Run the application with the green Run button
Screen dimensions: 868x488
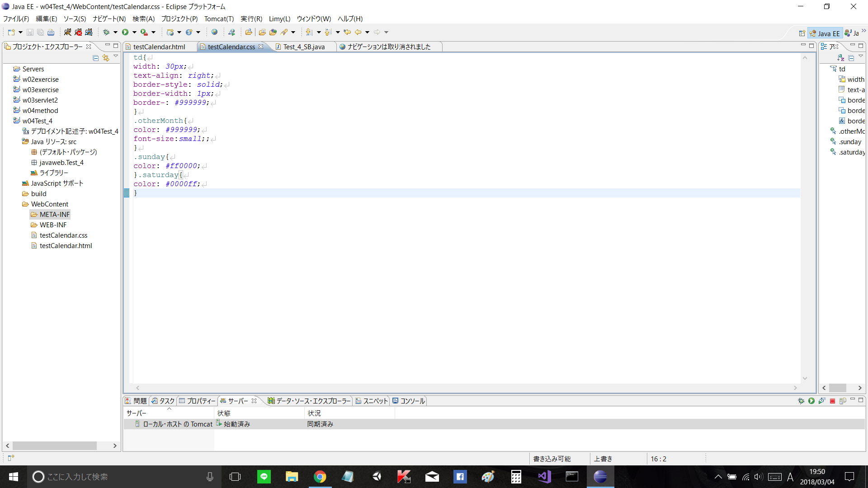point(127,32)
